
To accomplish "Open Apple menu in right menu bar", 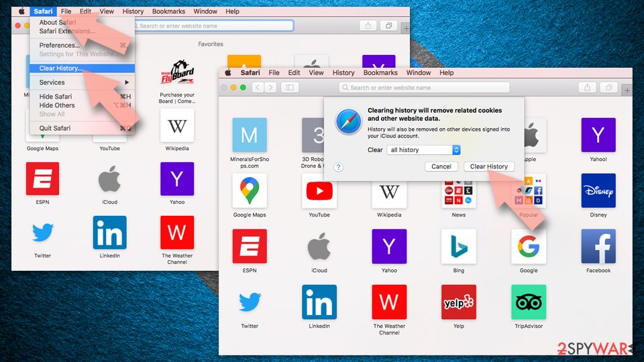I will [x=228, y=72].
